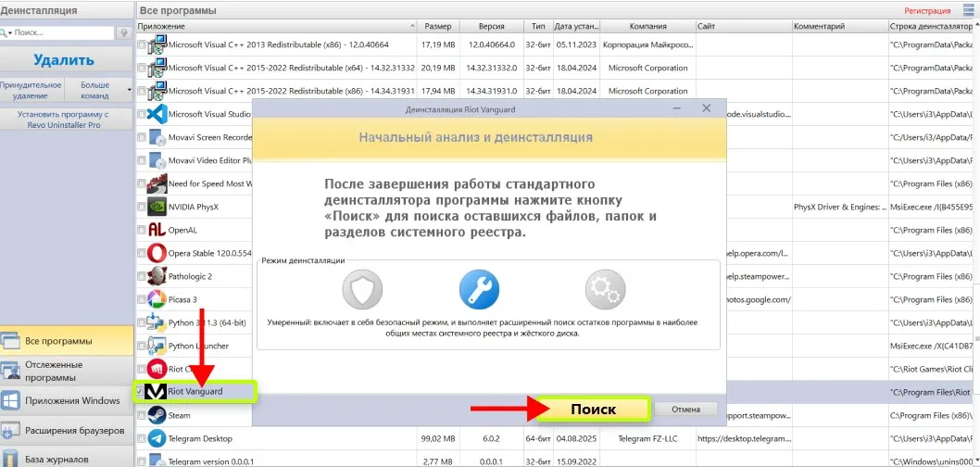Image resolution: width=980 pixels, height=467 pixels.
Task: Tick the Python Launcher row checkbox
Action: point(141,346)
